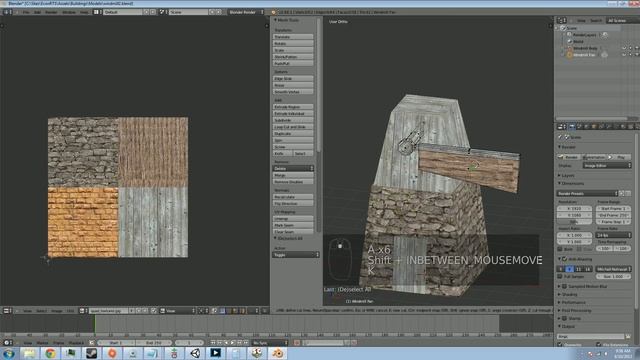Open the All Scenes dropdown in outliner
The width and height of the screenshot is (640, 360).
(622, 20)
